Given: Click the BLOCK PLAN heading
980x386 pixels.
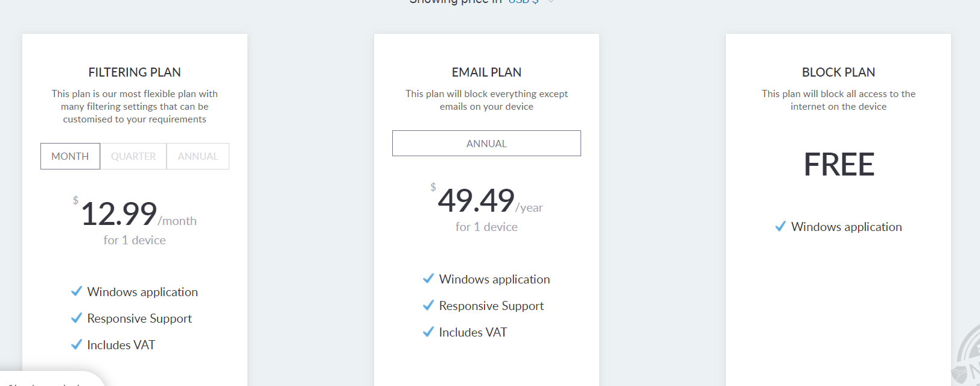Looking at the screenshot, I should (838, 72).
